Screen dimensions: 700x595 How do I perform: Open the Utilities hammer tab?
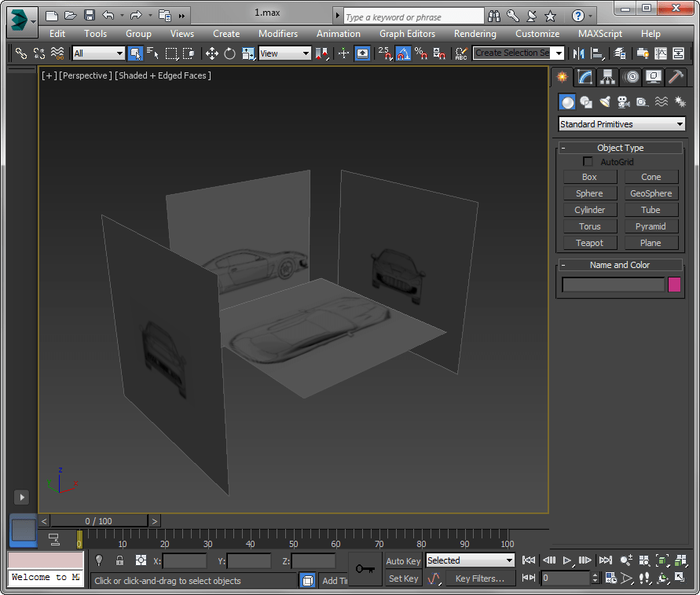coord(676,77)
